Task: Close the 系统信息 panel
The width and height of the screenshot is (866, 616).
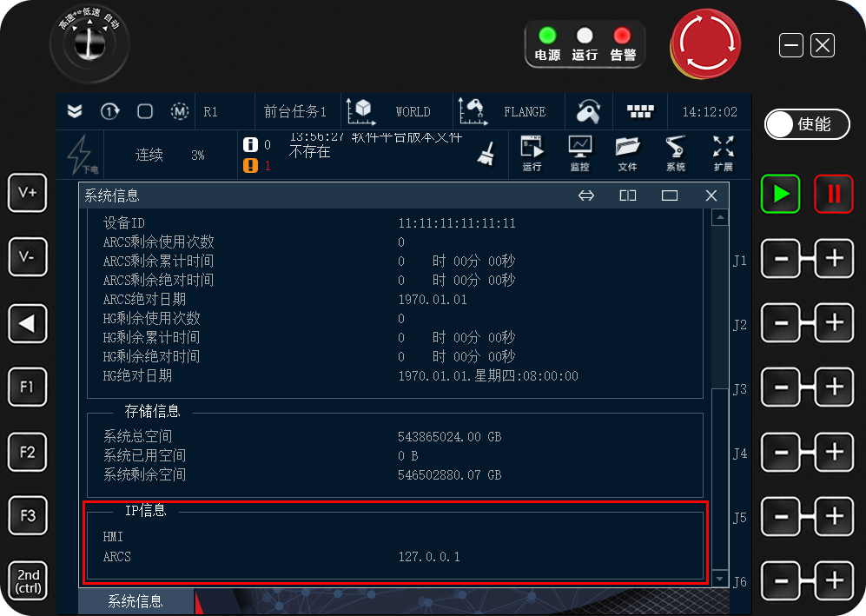Action: (711, 195)
